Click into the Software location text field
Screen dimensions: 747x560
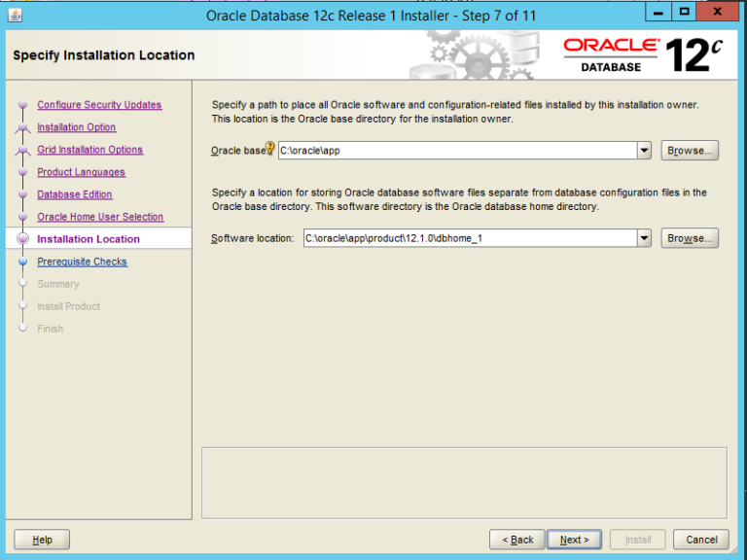pyautogui.click(x=470, y=238)
